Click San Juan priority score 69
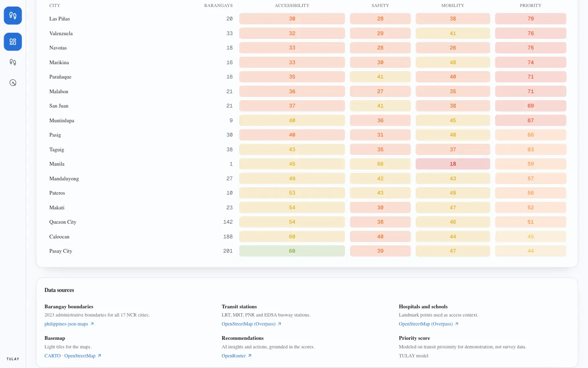This screenshot has width=588, height=368. click(530, 106)
